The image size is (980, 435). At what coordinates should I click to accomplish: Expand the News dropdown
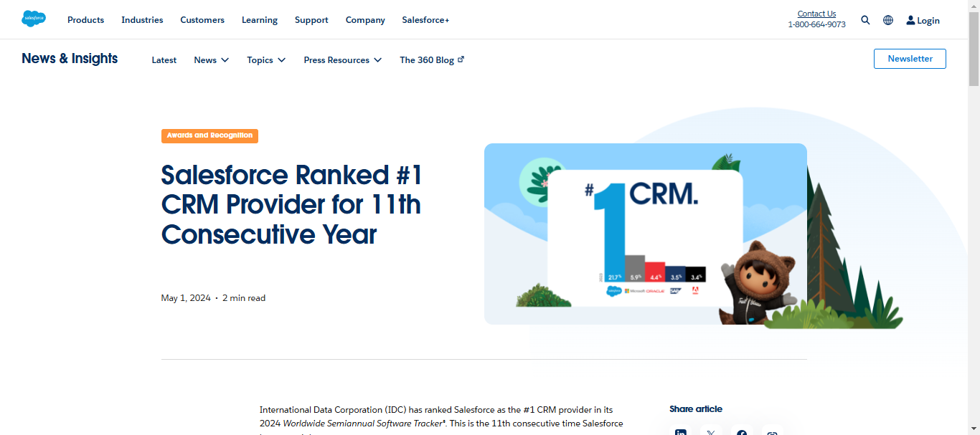211,60
